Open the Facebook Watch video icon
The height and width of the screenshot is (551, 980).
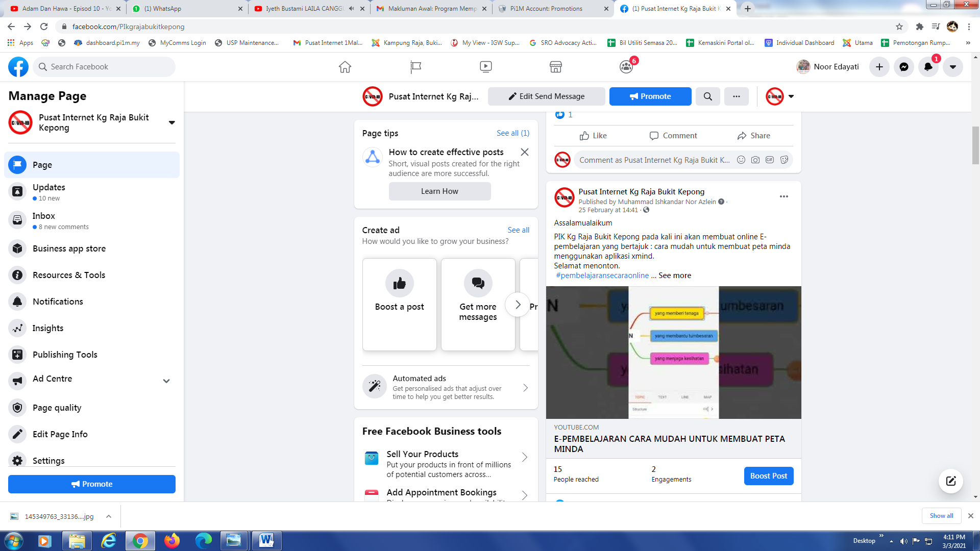pos(485,67)
